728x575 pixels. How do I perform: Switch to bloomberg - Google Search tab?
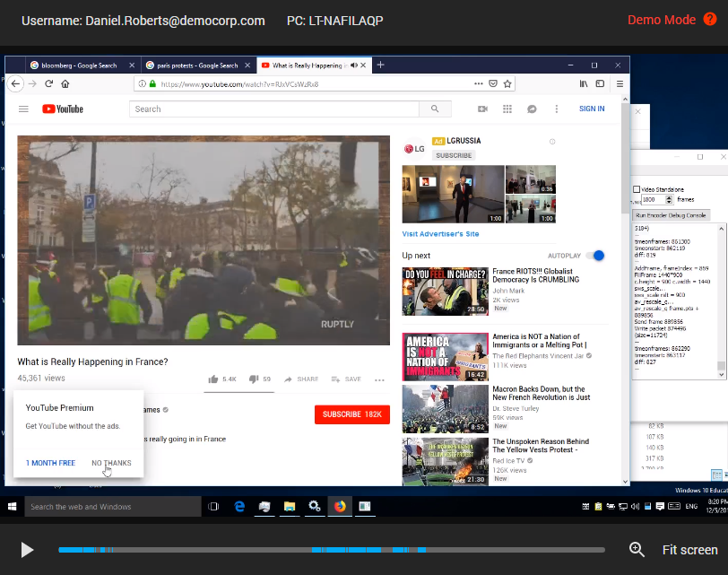point(79,65)
